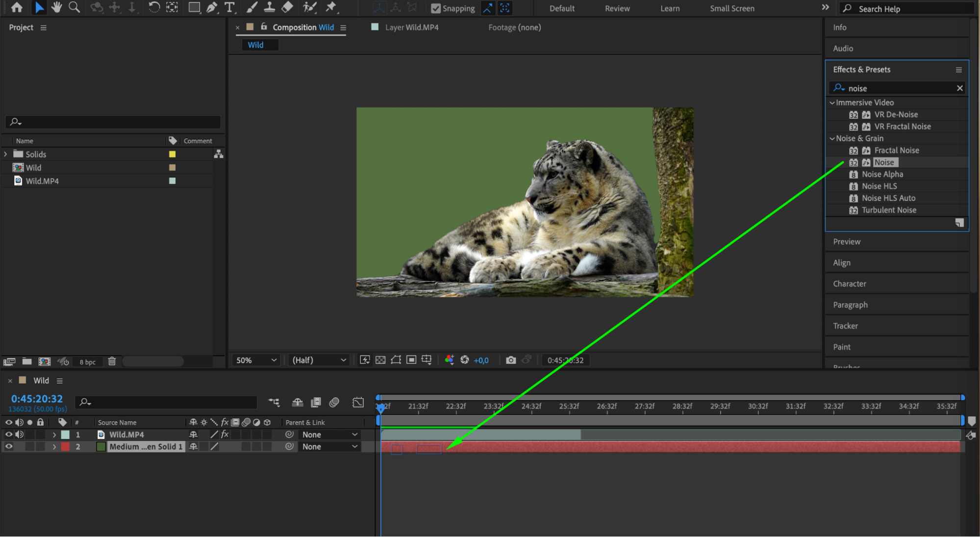Expand the Solids folder
The width and height of the screenshot is (980, 537).
point(6,154)
